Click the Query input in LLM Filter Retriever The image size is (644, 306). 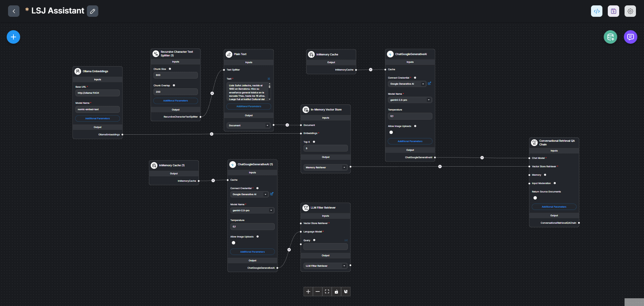pyautogui.click(x=325, y=247)
